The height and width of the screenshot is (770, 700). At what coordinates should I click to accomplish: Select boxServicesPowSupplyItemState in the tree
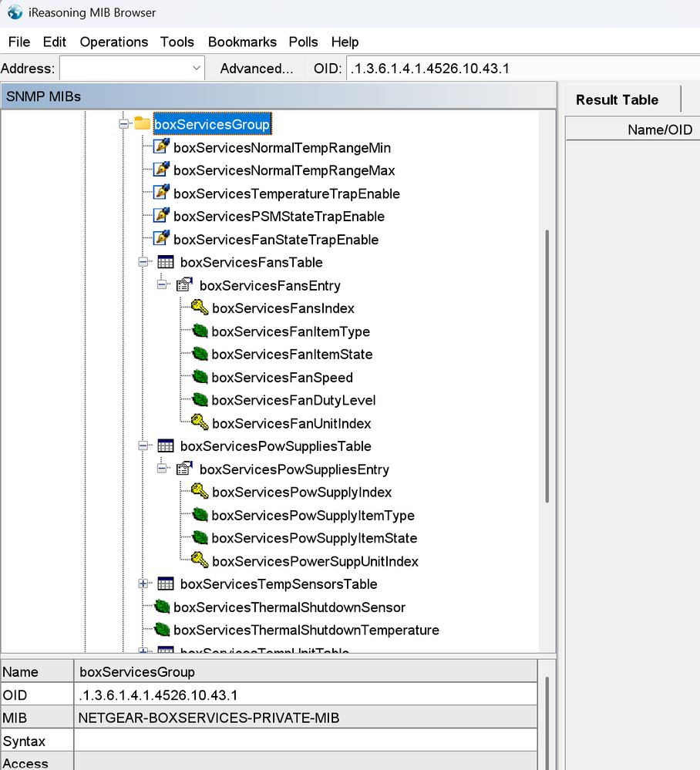[x=315, y=538]
